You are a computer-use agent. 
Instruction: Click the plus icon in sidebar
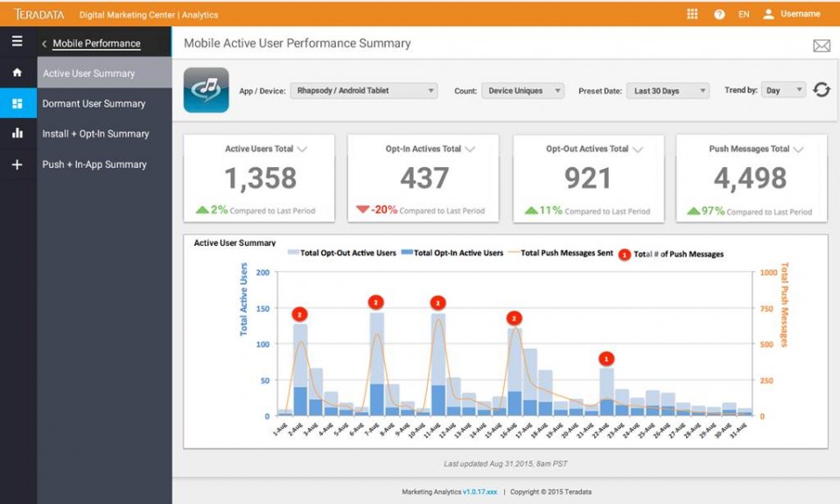pyautogui.click(x=17, y=164)
